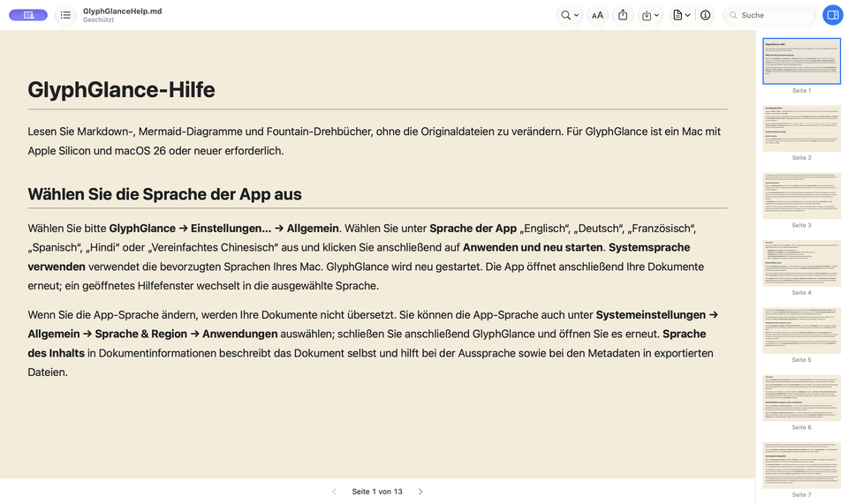Click the 'GlyphGlance-Hilfe' main heading
The height and width of the screenshot is (504, 848).
point(121,90)
